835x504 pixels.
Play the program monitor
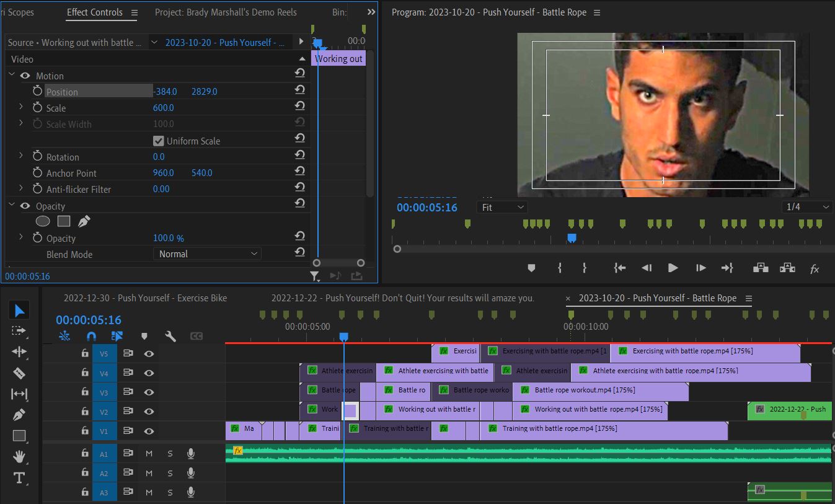click(673, 268)
